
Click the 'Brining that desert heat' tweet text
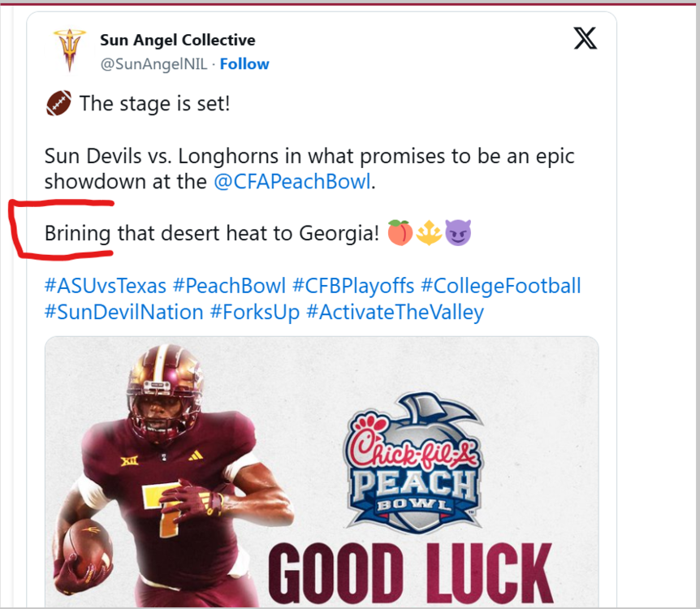(x=211, y=234)
